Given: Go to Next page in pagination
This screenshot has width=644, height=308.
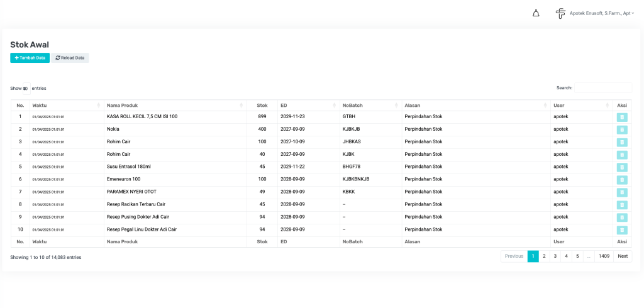Looking at the screenshot, I should pos(623,256).
